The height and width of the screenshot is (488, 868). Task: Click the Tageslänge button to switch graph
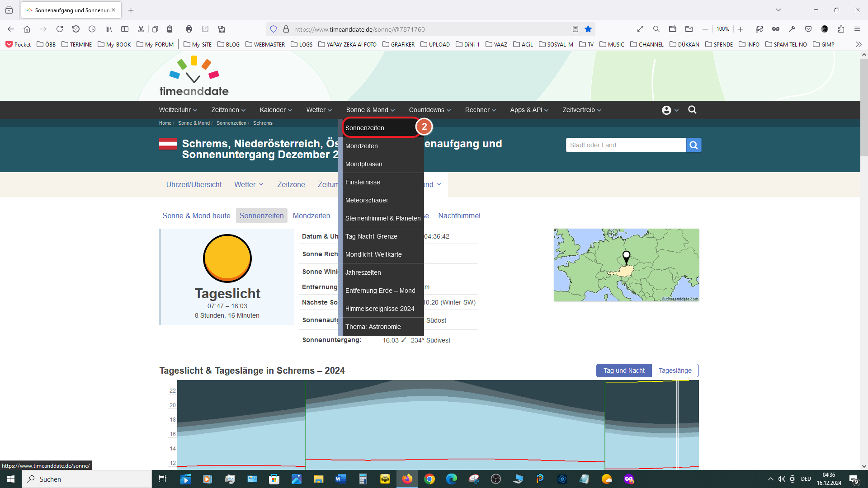[675, 370]
